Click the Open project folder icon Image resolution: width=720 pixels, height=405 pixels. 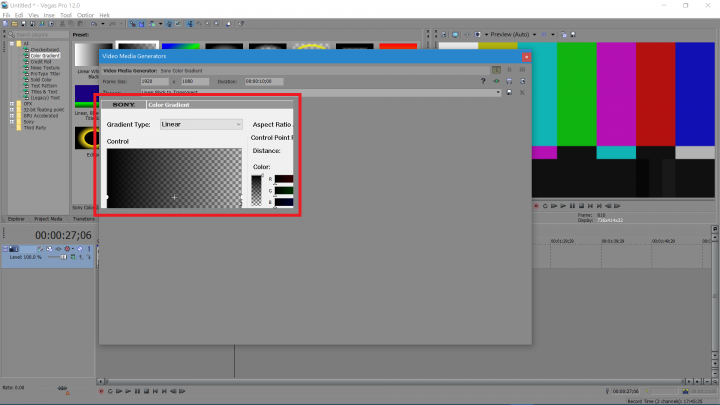click(x=14, y=24)
